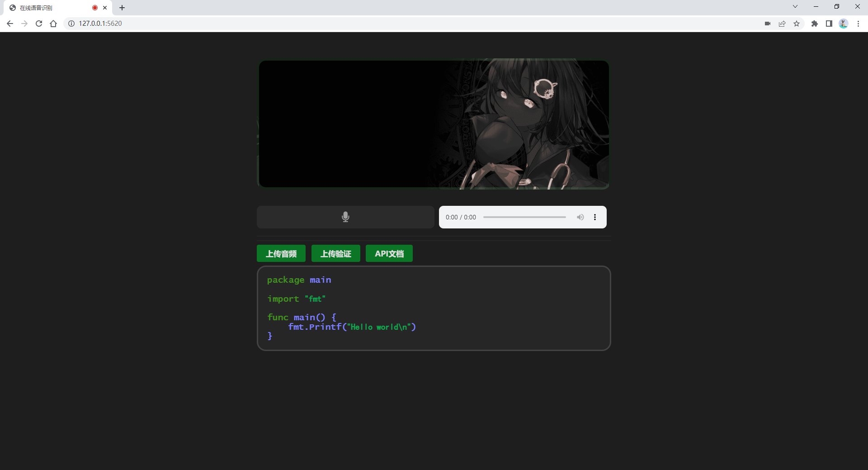Open the API文档 documentation button
The image size is (868, 470).
point(389,253)
